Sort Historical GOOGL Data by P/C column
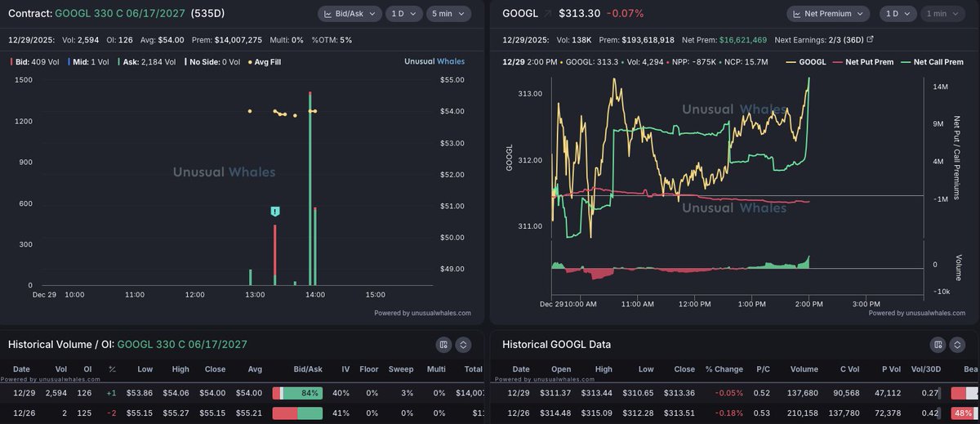980x424 pixels. (x=762, y=369)
